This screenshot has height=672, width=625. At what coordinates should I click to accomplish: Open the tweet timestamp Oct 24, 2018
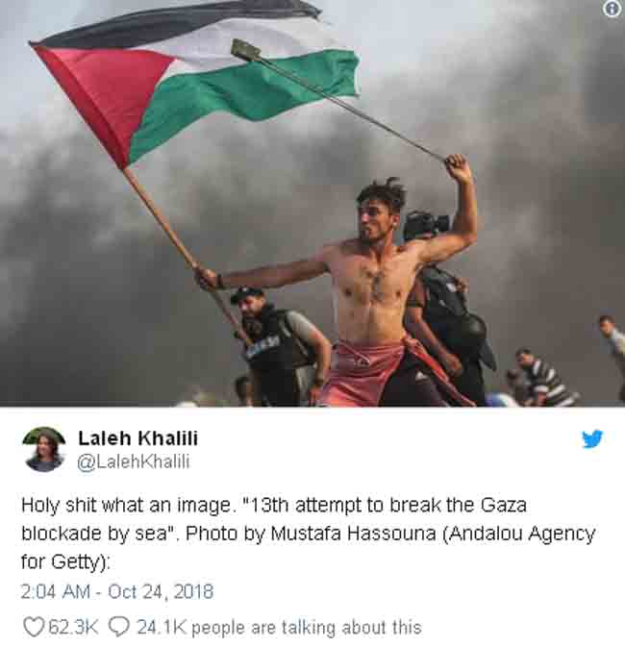pos(117,592)
